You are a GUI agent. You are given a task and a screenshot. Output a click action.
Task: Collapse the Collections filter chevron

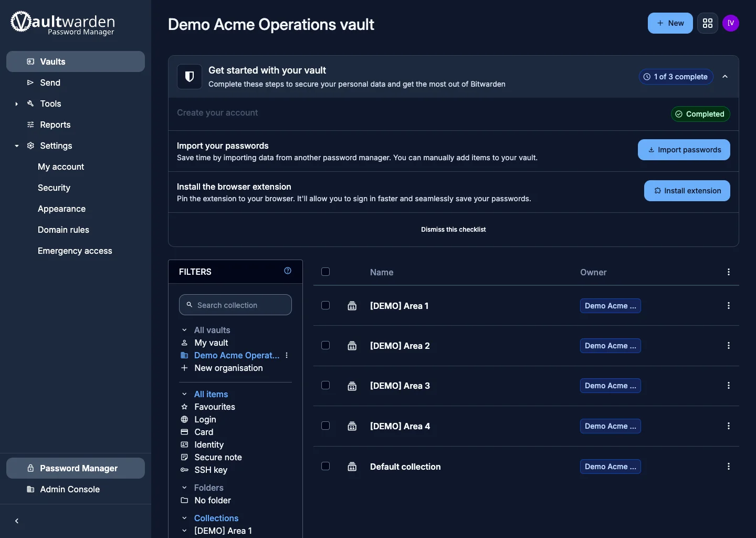coord(184,518)
